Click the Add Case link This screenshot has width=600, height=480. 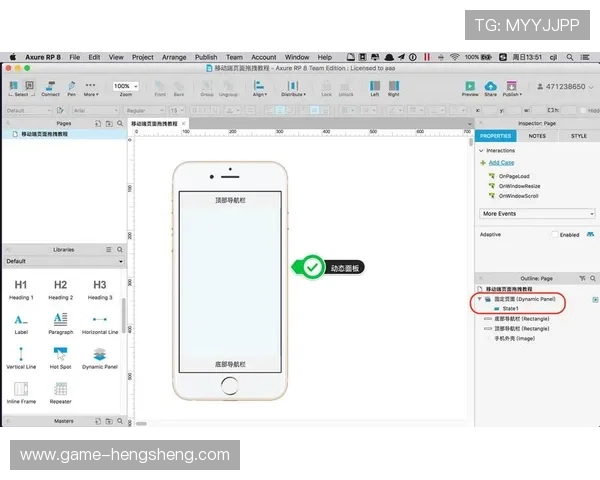pyautogui.click(x=501, y=163)
